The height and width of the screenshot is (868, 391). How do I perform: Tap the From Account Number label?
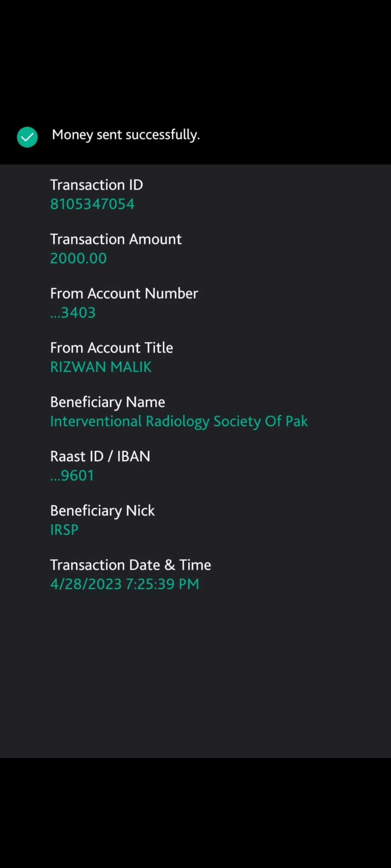point(124,293)
